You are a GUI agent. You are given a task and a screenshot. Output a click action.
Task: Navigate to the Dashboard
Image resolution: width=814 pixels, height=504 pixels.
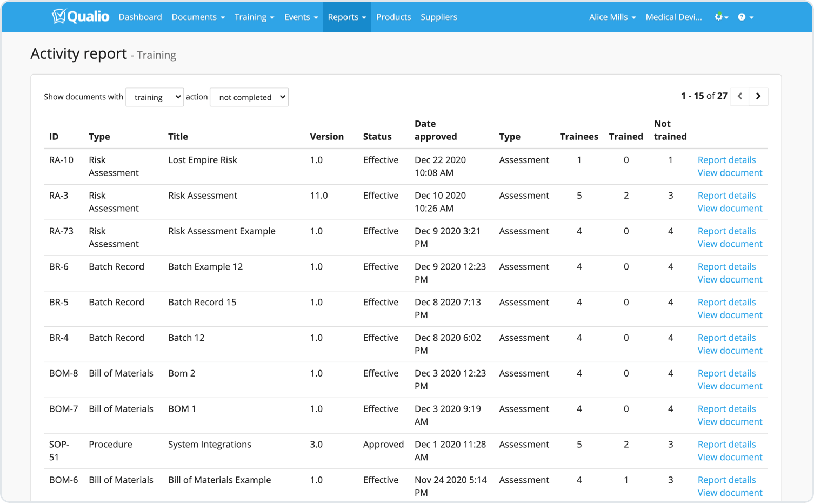tap(140, 17)
